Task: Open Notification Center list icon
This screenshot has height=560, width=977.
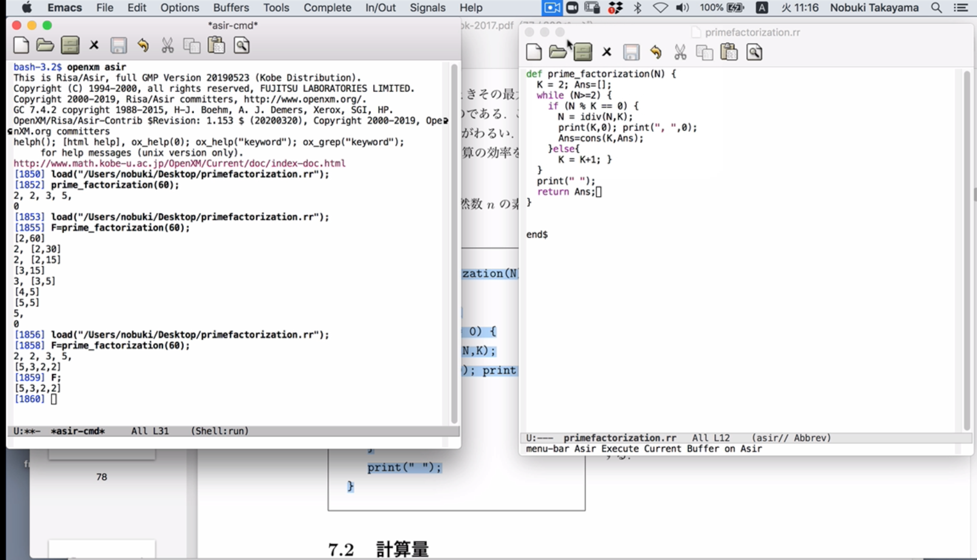Action: (x=961, y=8)
